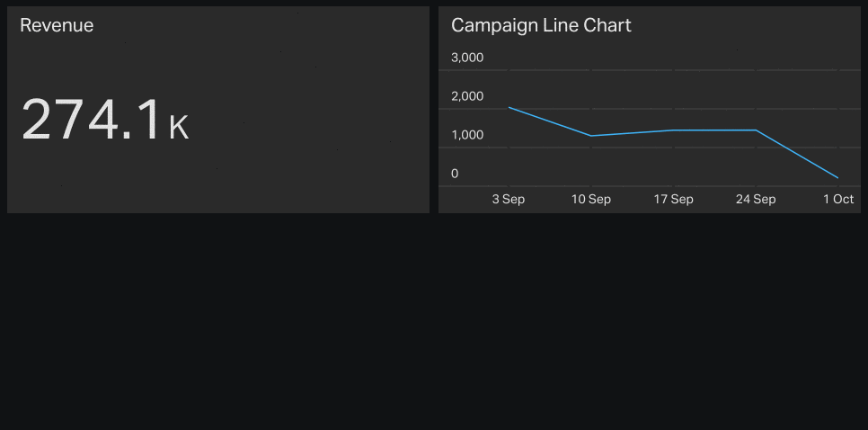Select the 10 Sep x-axis label

tap(590, 200)
